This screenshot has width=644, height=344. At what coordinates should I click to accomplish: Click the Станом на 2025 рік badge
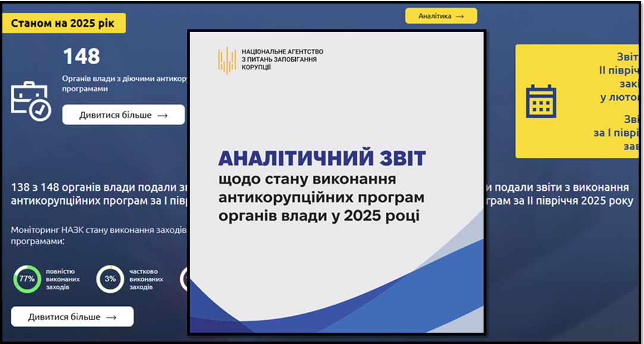[x=64, y=24]
